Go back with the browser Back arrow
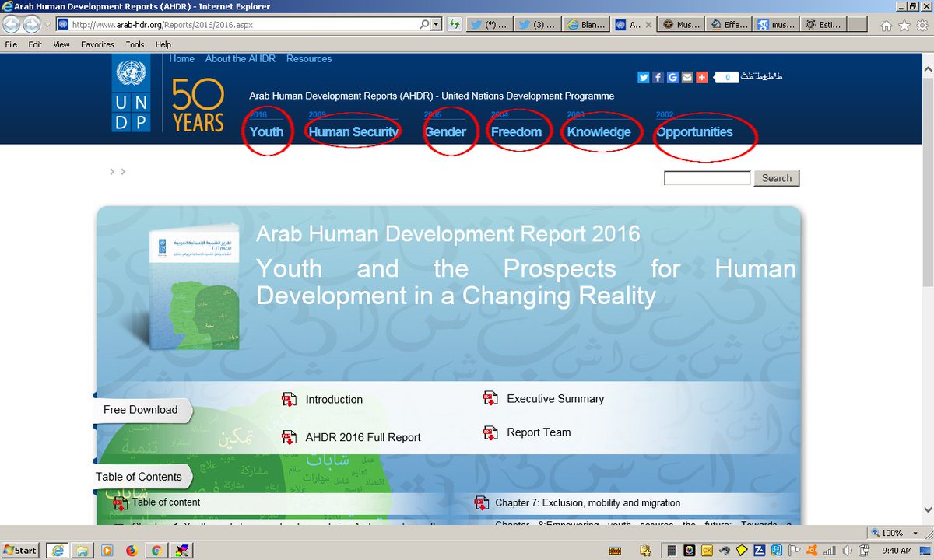 point(11,25)
